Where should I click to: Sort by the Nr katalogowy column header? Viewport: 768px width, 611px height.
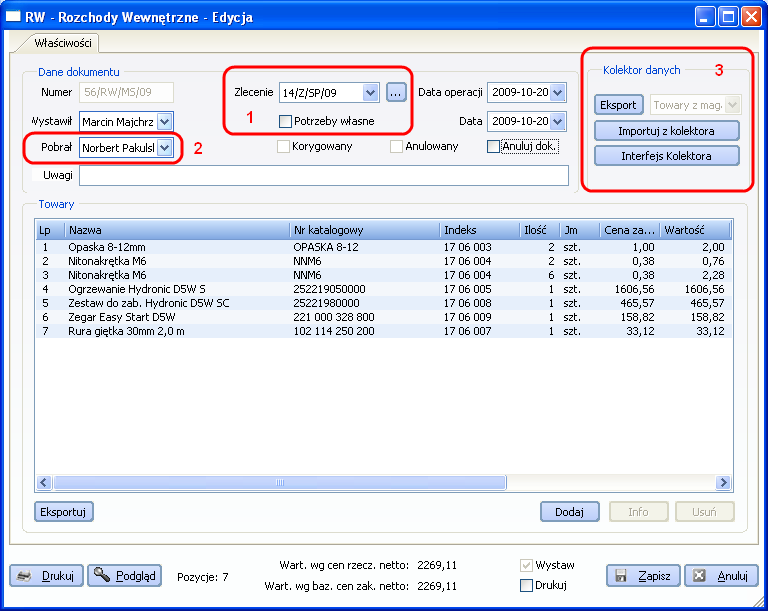(364, 230)
